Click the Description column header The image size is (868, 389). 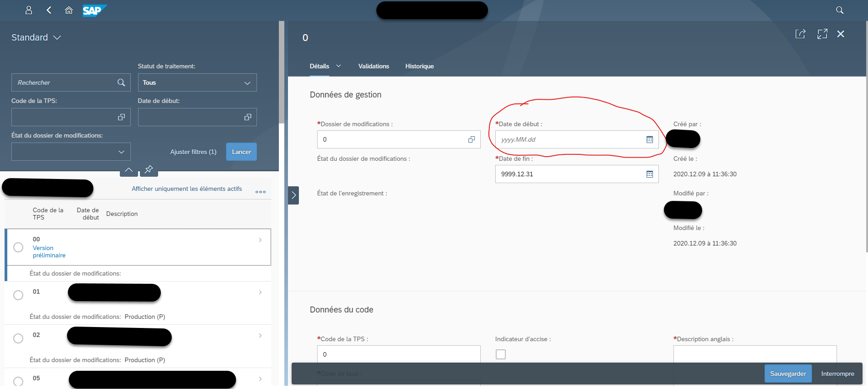(122, 214)
